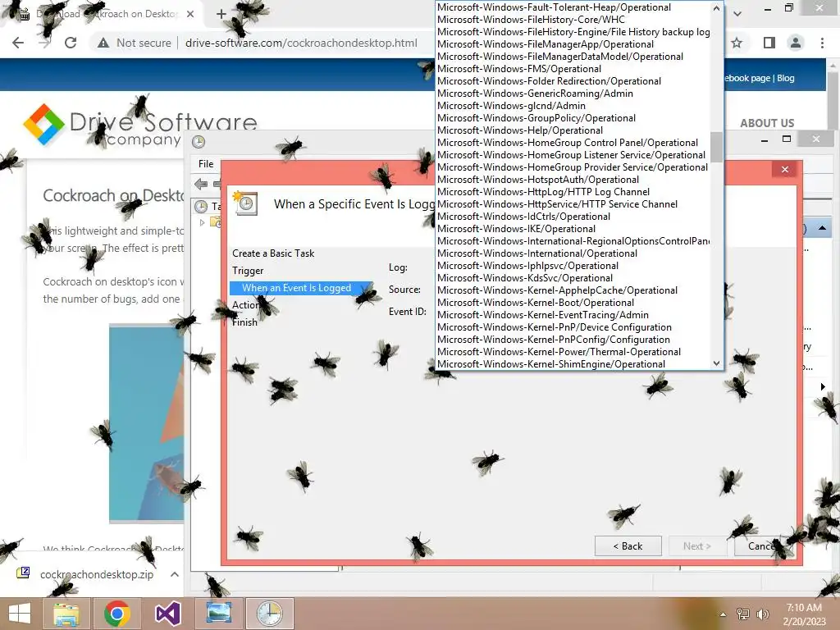Viewport: 840px width, 630px height.
Task: Pick HomeGroup Listener Service/Operational log
Action: (573, 155)
